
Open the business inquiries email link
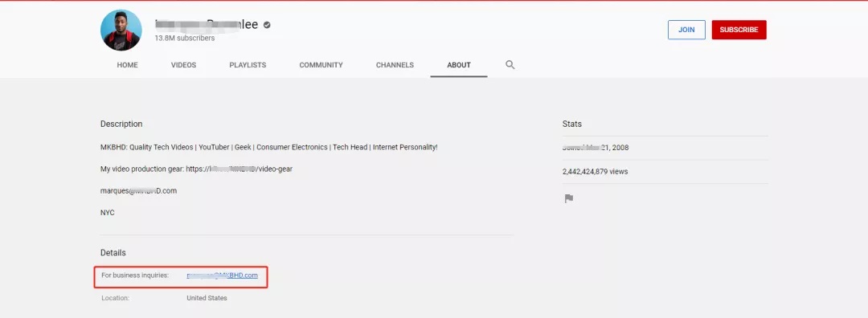pos(222,275)
